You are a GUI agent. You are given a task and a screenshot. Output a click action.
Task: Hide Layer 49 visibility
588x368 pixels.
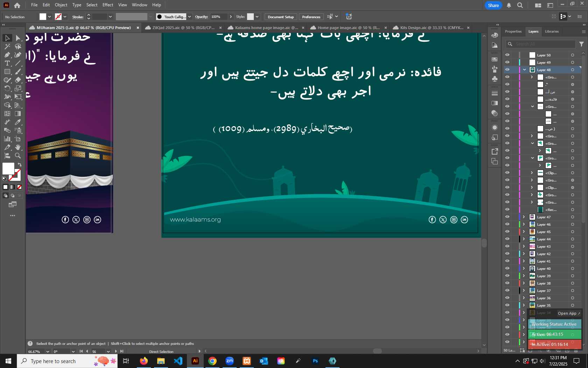click(x=507, y=62)
